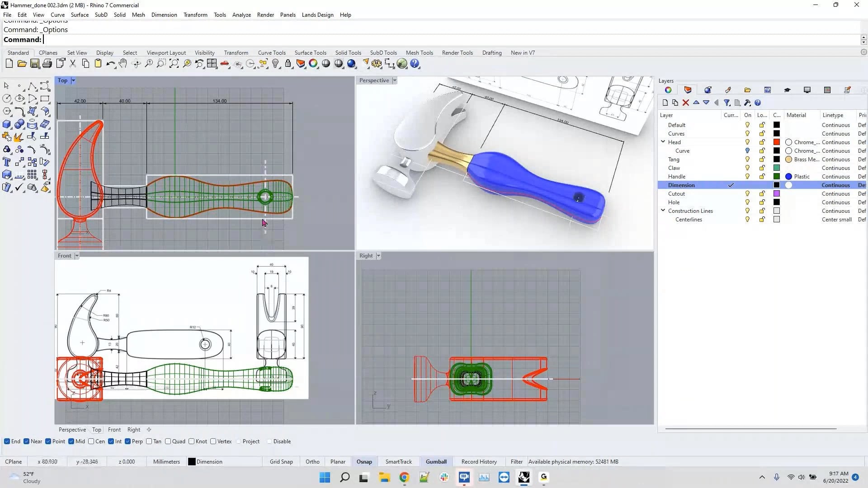Click the Pan view hand icon
The height and width of the screenshot is (488, 868).
click(x=123, y=64)
